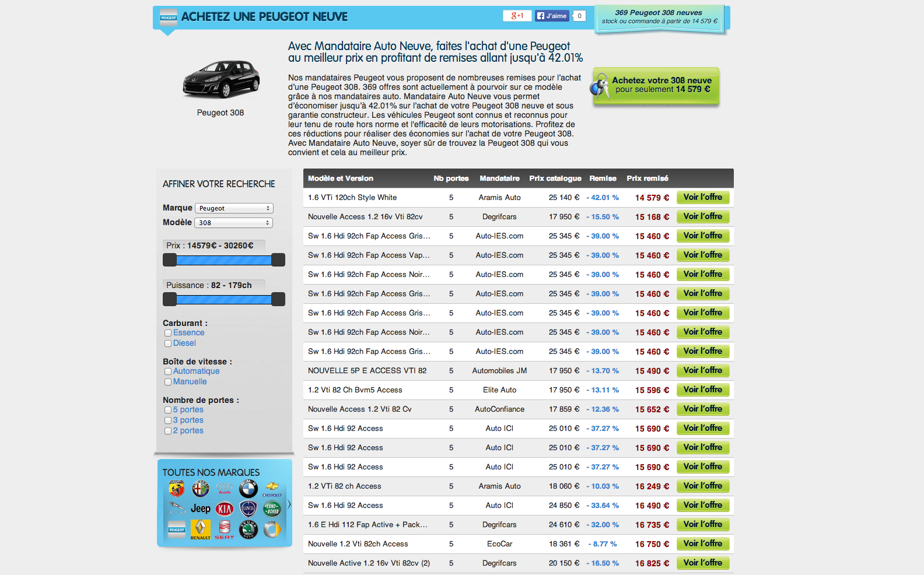Screen dimensions: 924x575
Task: View offer for Nouvelle Active 1.2 16v Vti 82cv
Action: click(702, 563)
